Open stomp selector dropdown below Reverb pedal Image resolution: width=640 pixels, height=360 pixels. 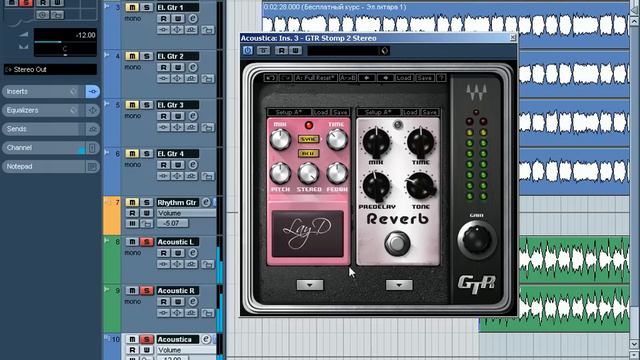coord(399,285)
